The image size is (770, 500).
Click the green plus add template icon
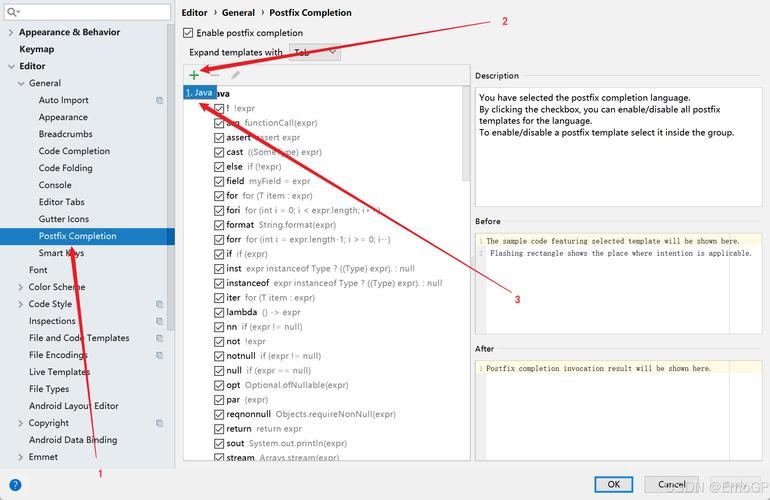coord(194,74)
